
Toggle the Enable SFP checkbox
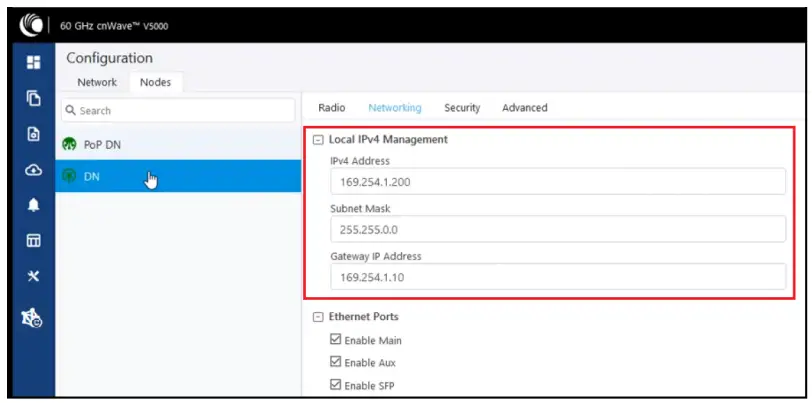[335, 385]
